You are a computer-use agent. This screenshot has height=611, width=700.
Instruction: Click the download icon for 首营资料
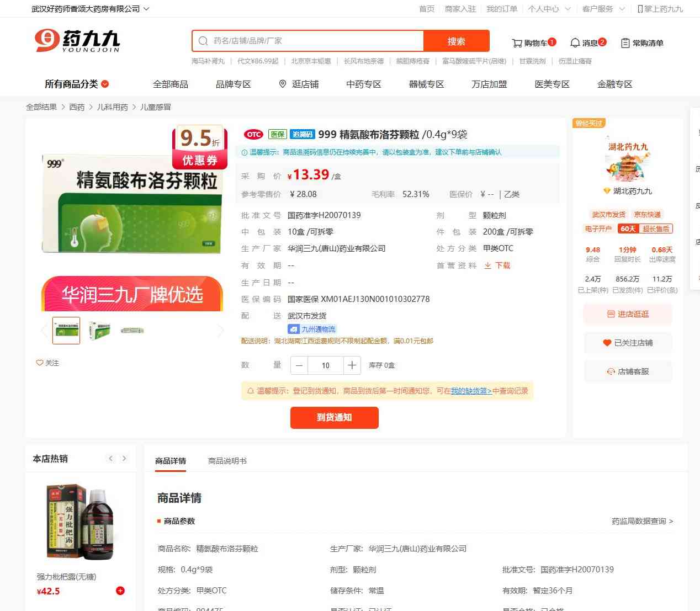click(x=488, y=265)
